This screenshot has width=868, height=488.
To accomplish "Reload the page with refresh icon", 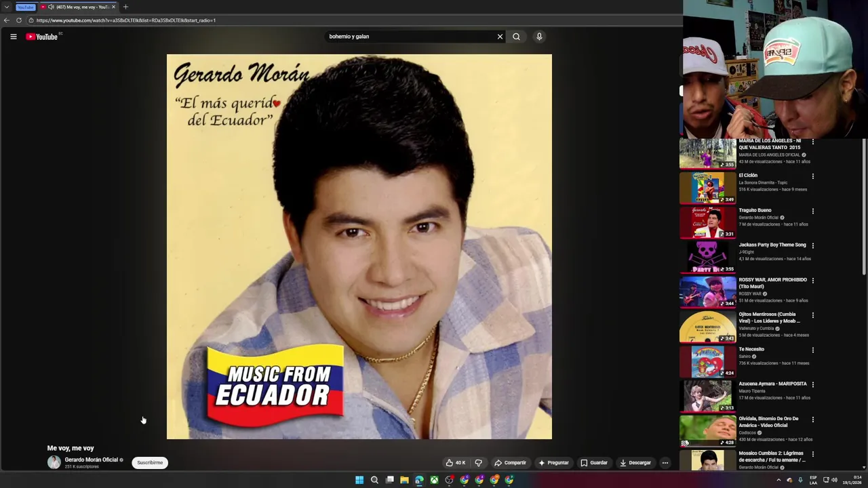I will (x=19, y=20).
